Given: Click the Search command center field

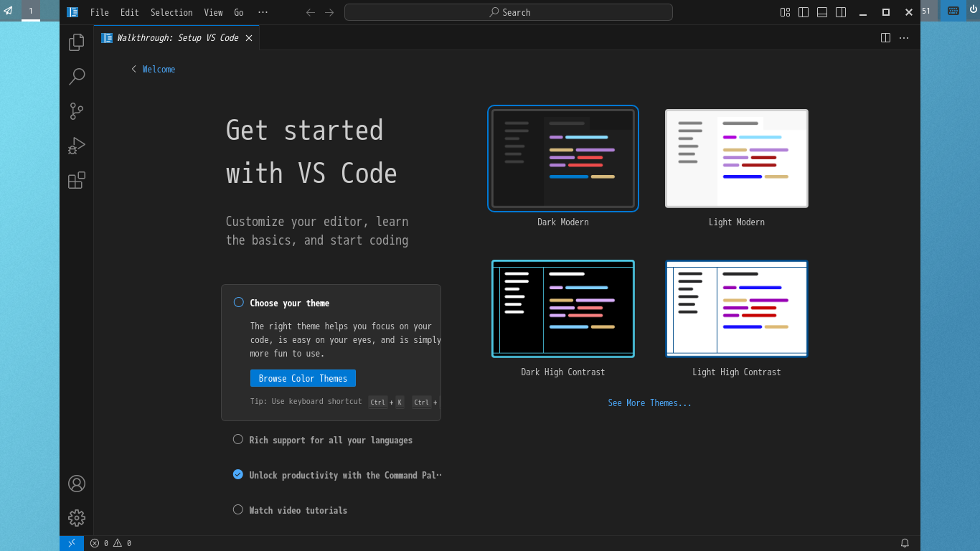Looking at the screenshot, I should (x=509, y=12).
